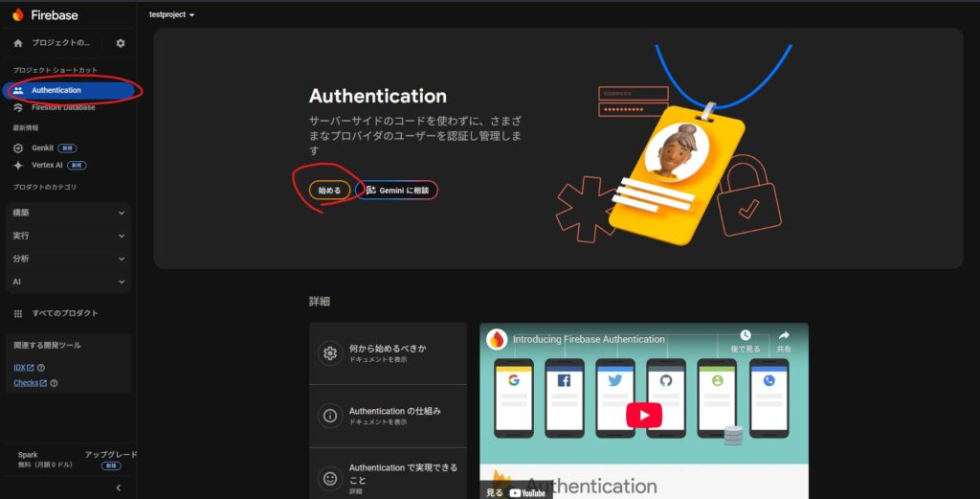Click the Genkit icon in sidebar
980x499 pixels.
(18, 148)
